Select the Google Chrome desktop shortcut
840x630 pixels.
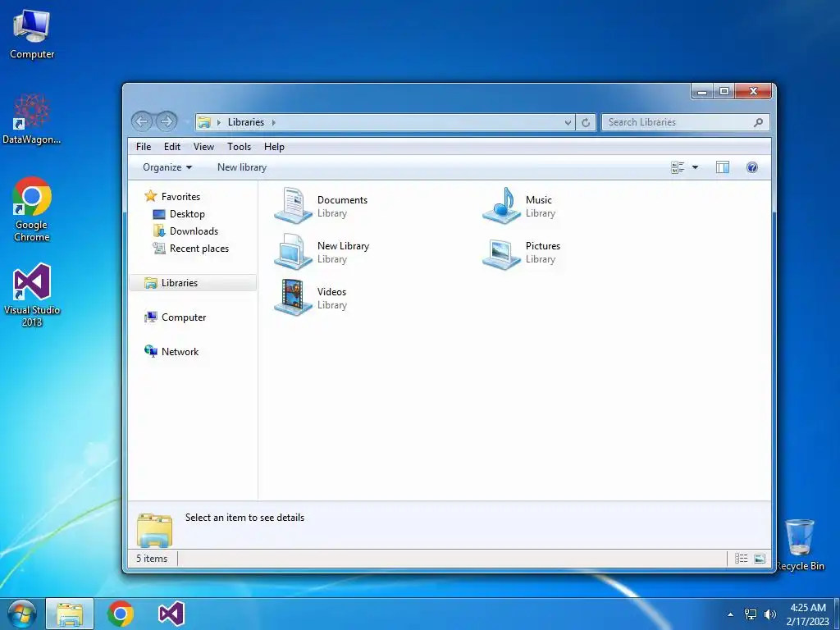(x=32, y=209)
